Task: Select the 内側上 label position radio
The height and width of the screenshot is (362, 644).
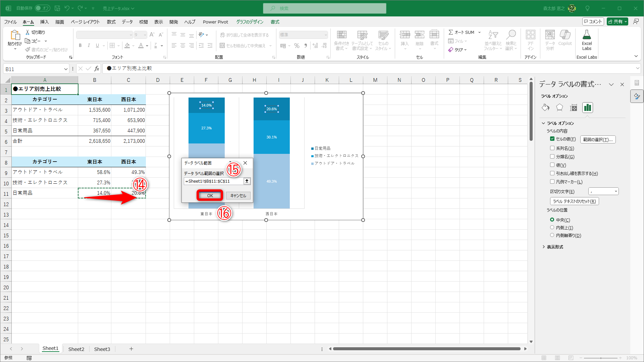Action: tap(552, 228)
